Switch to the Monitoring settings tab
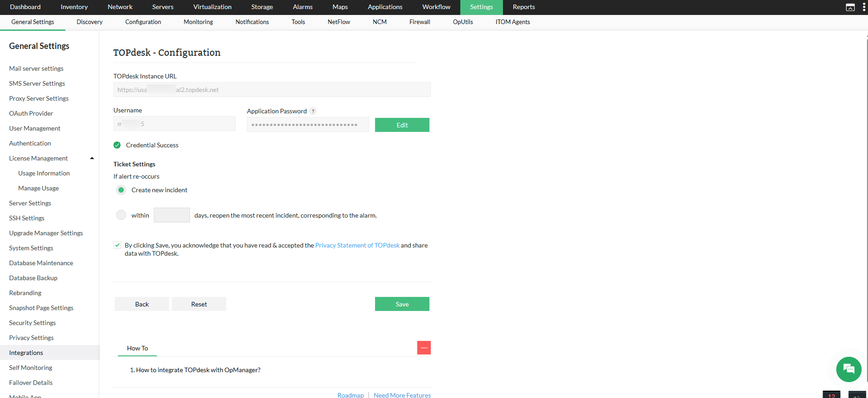 tap(198, 22)
